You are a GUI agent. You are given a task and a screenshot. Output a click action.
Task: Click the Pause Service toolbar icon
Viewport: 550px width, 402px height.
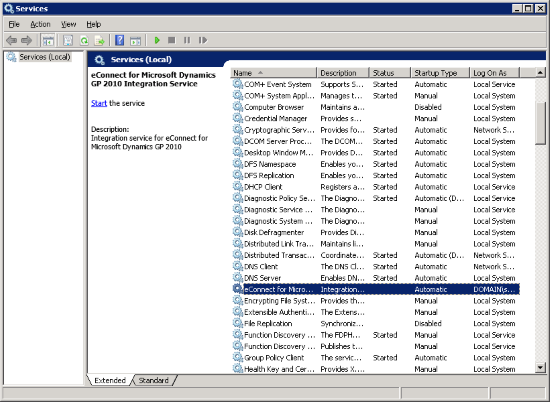(x=187, y=40)
